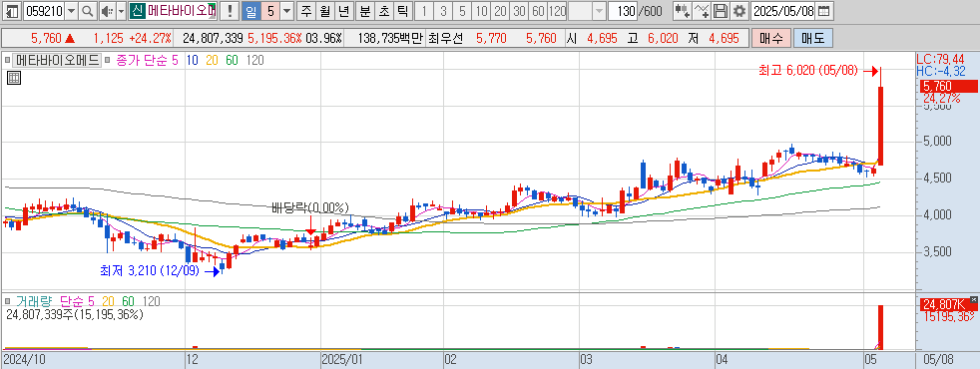980x369 pixels.
Task: Switch to 월 monthly chart
Action: click(x=324, y=11)
